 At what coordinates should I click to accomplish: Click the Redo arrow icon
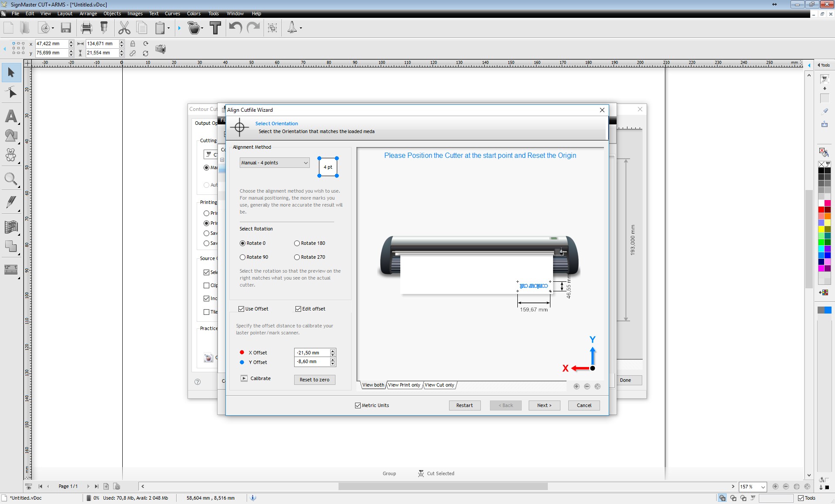tap(253, 28)
